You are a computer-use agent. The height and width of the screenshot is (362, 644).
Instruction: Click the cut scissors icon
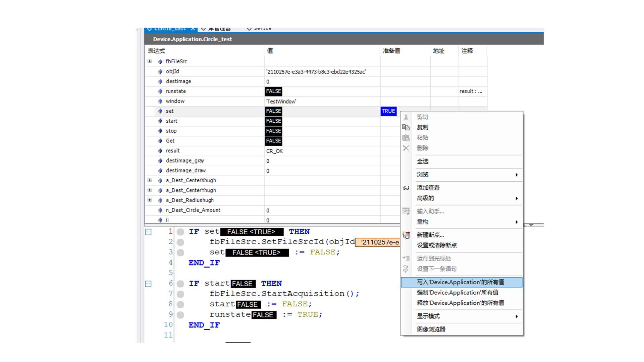coord(406,117)
